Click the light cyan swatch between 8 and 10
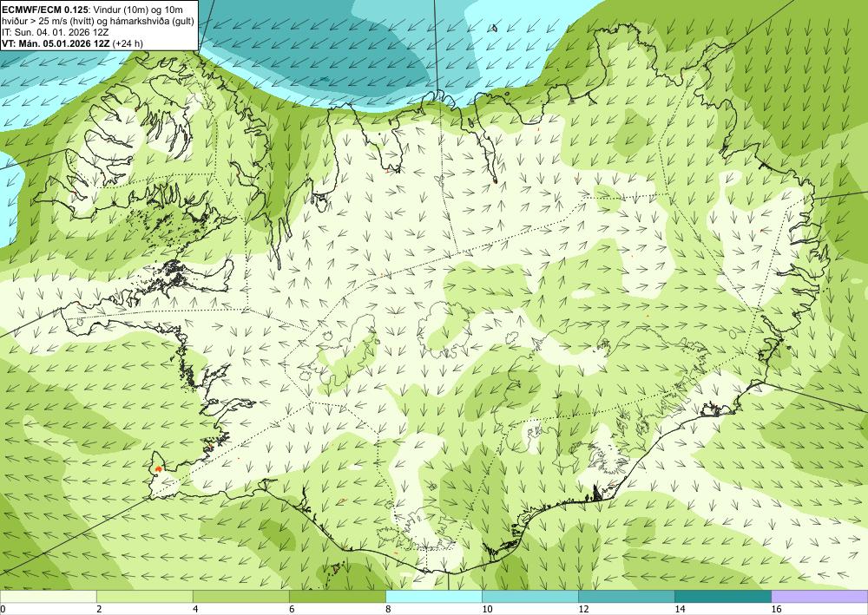This screenshot has height=615, width=868. tap(433, 597)
